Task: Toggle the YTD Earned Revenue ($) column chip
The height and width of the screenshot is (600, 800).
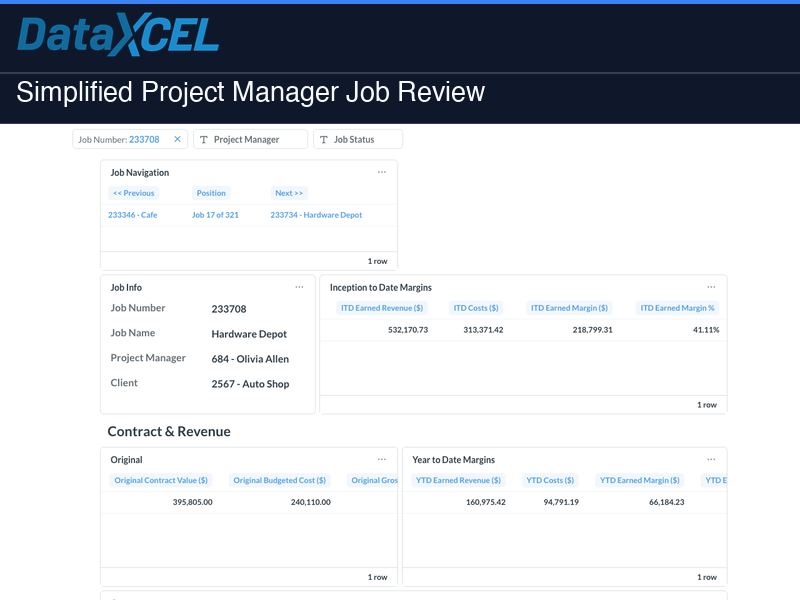Action: click(458, 480)
